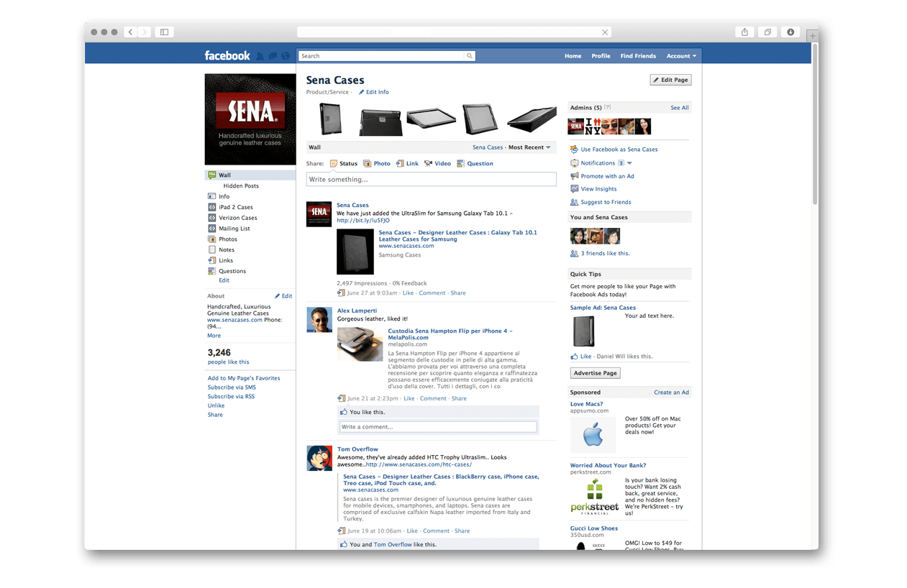Image resolution: width=907 pixels, height=588 pixels.
Task: Click Edit Info link
Action: point(374,92)
